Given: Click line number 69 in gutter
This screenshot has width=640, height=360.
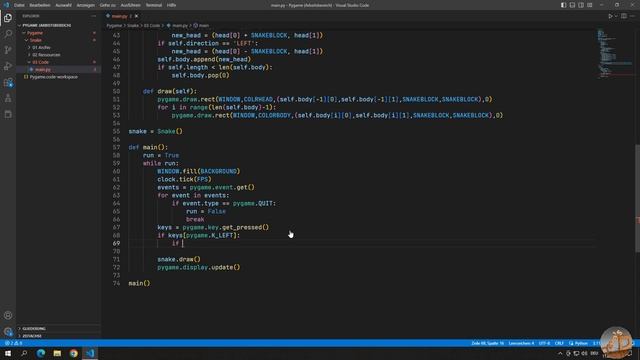Looking at the screenshot, I should click(116, 243).
